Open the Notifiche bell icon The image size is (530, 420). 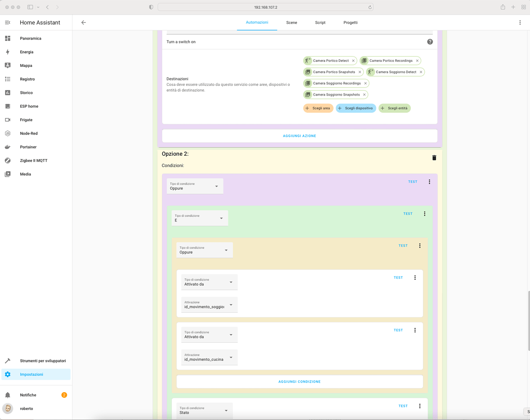[28, 395]
